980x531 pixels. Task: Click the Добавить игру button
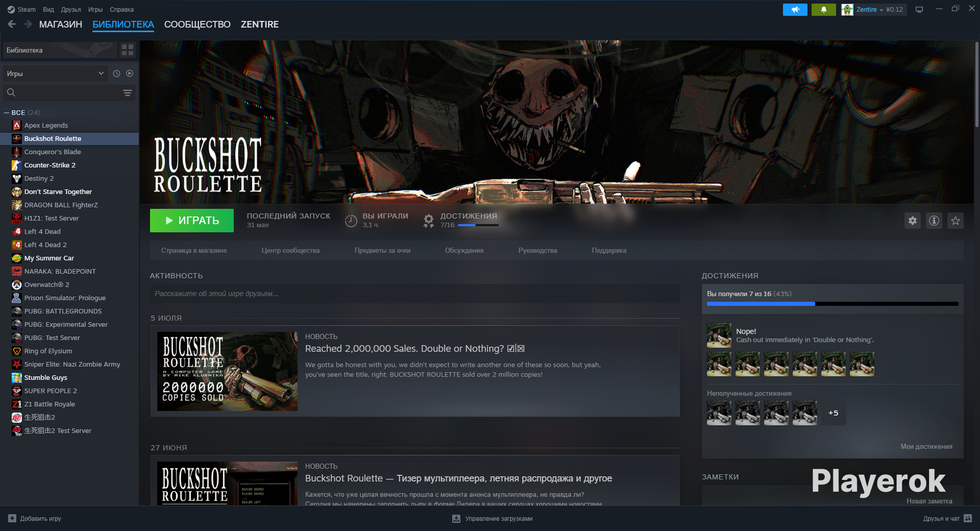(35, 518)
